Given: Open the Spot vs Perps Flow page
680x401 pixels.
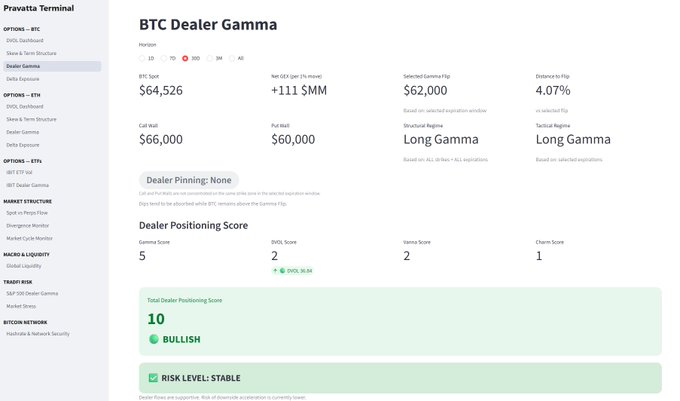Looking at the screenshot, I should tap(27, 213).
